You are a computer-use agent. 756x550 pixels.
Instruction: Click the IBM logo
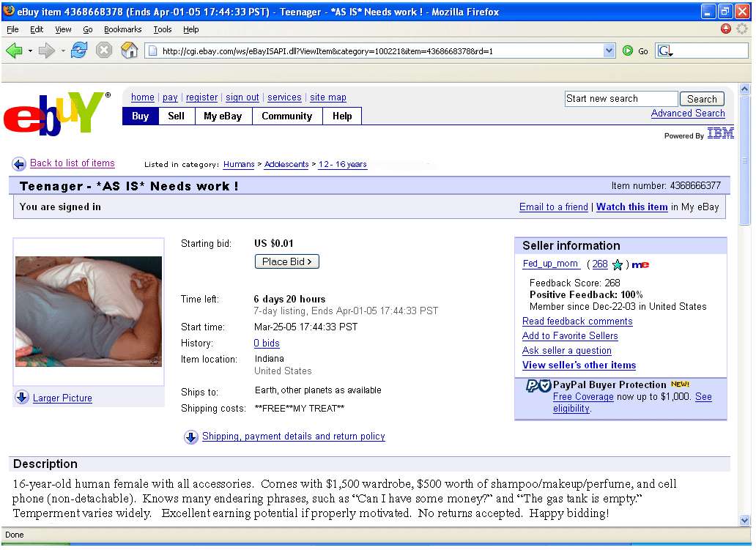point(721,133)
